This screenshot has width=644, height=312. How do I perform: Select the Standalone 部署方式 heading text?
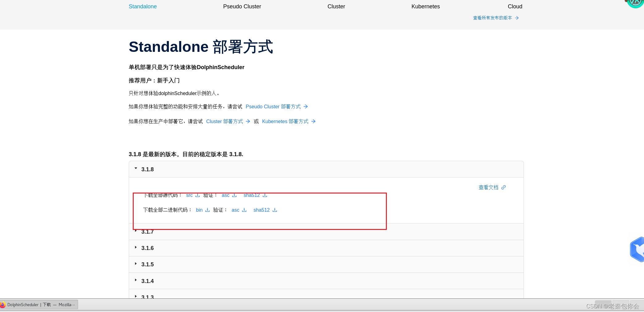pos(201,47)
